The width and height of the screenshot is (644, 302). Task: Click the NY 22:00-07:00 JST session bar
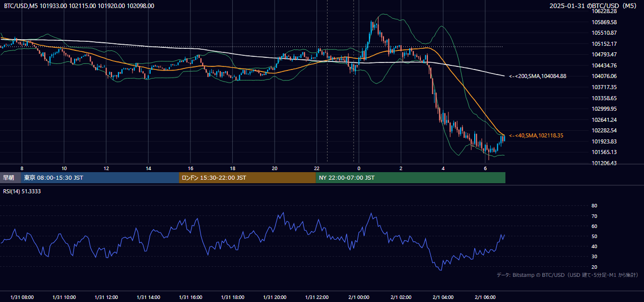411,178
